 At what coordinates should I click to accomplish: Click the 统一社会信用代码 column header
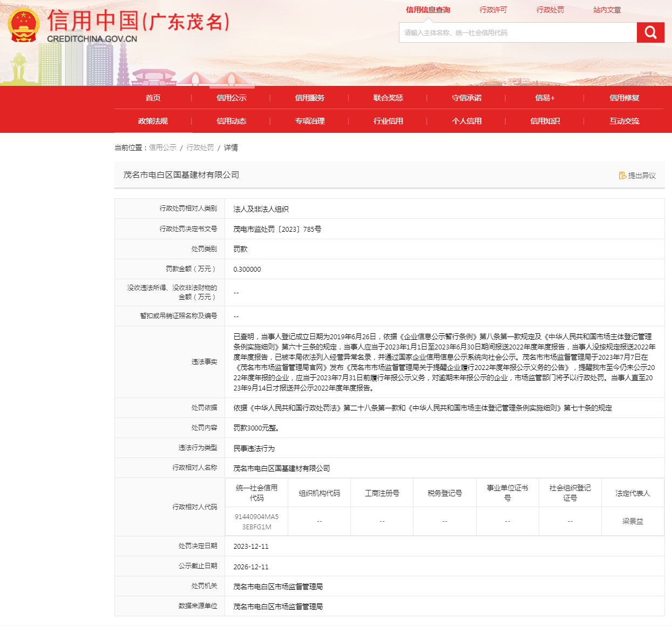click(257, 493)
